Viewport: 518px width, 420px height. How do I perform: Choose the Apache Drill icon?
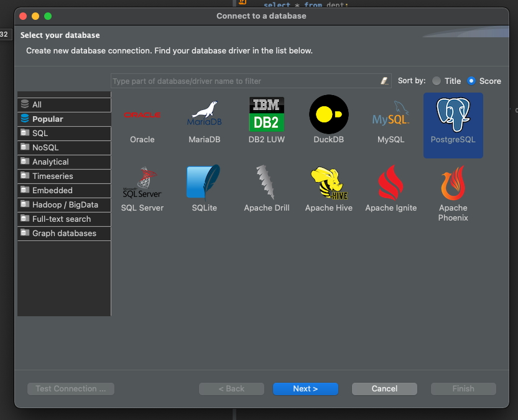(266, 182)
